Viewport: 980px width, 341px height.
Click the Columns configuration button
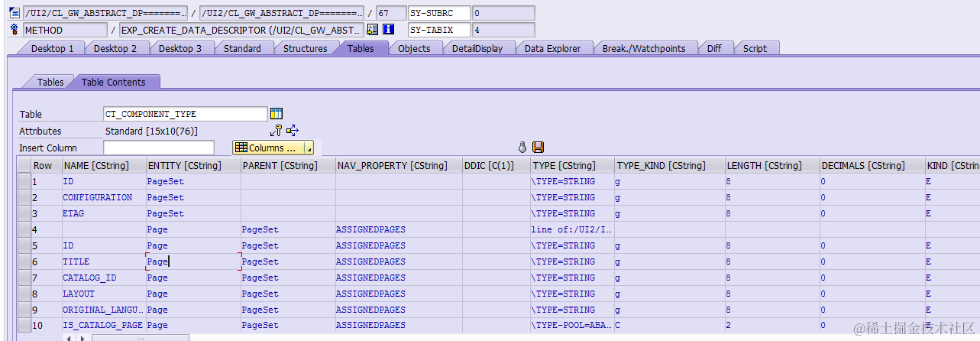(267, 148)
